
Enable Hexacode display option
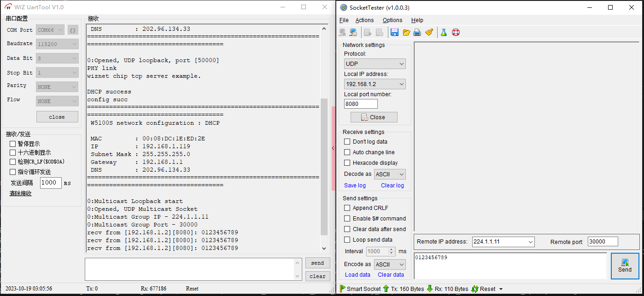(347, 163)
